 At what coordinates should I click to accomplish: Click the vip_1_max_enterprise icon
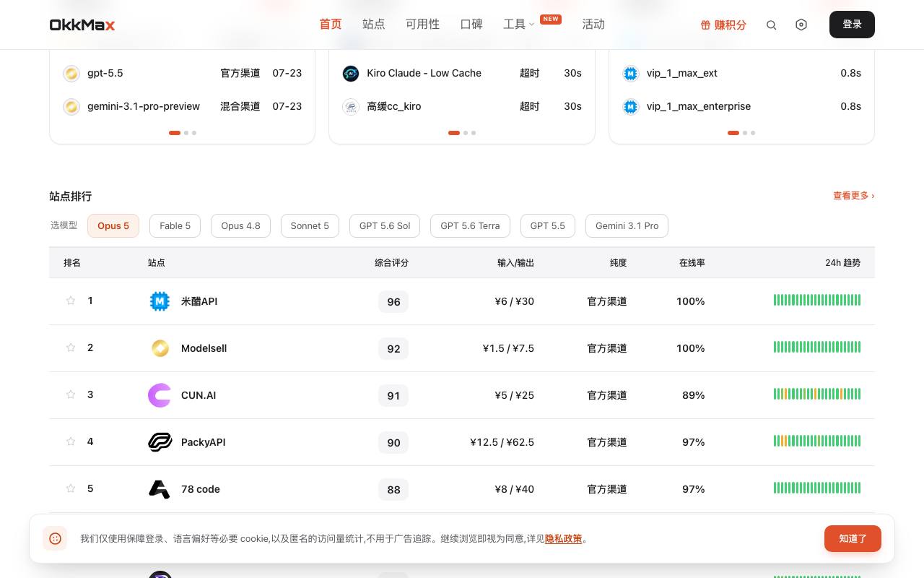pyautogui.click(x=631, y=106)
